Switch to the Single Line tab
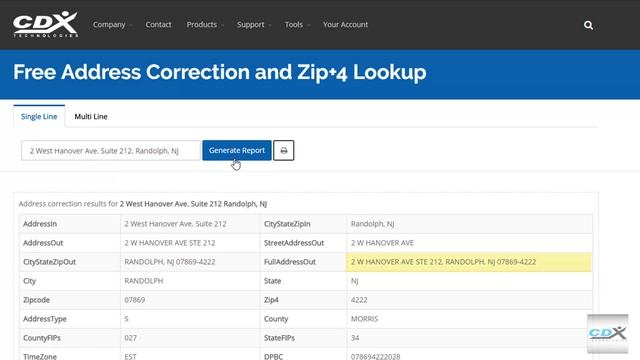The width and height of the screenshot is (640, 360). tap(39, 116)
